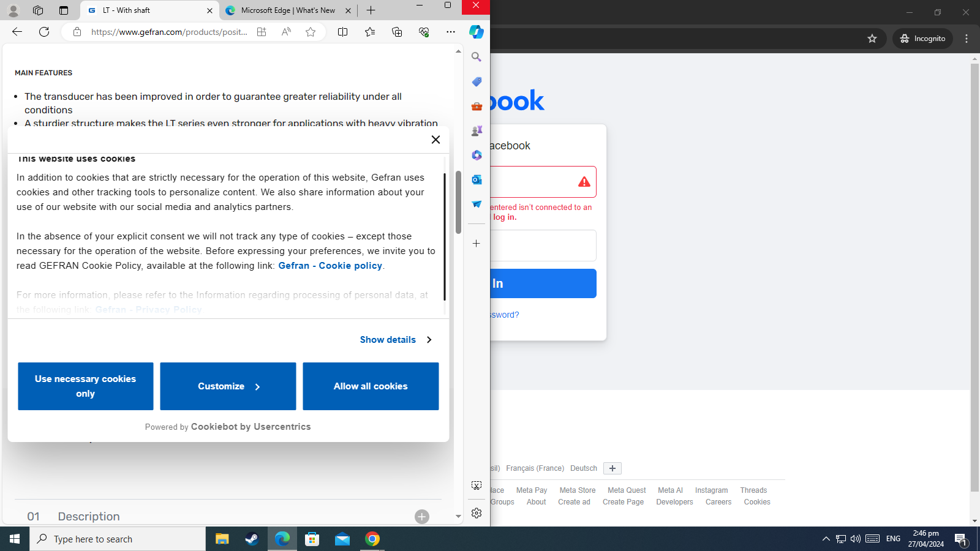Bookmark this tab star in Chrome window
This screenshot has width=980, height=551.
[872, 39]
